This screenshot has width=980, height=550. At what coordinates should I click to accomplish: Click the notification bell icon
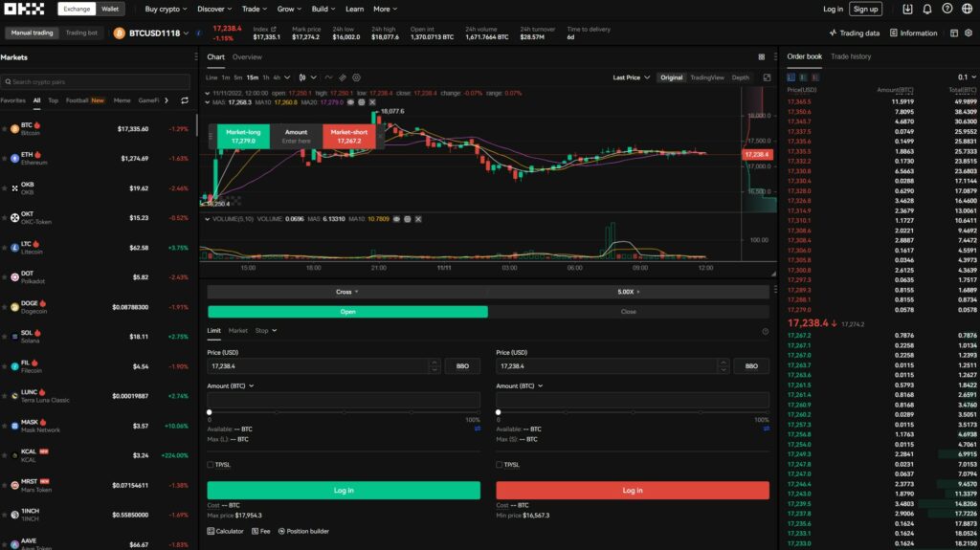(926, 10)
